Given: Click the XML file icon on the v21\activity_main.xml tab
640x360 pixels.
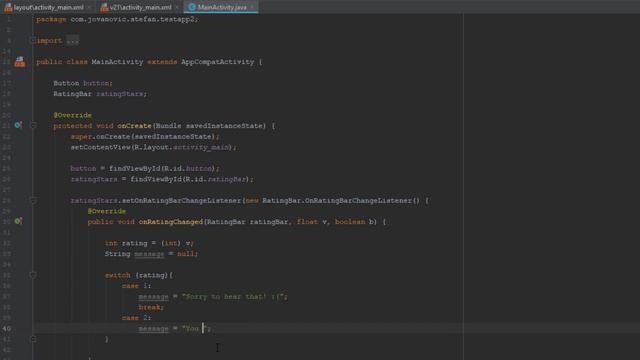Looking at the screenshot, I should pyautogui.click(x=104, y=7).
